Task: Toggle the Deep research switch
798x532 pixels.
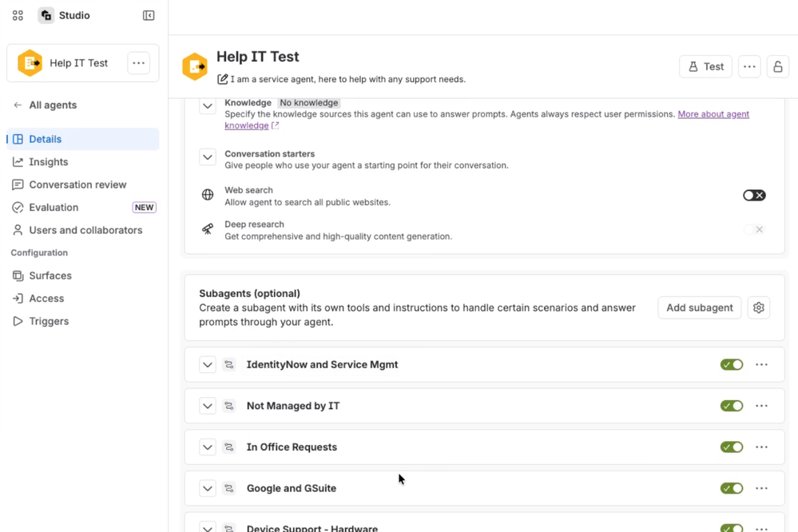Action: (x=754, y=229)
